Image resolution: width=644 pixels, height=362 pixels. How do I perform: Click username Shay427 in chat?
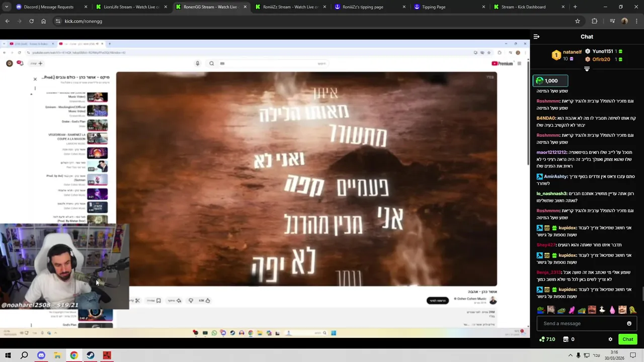[545, 245]
